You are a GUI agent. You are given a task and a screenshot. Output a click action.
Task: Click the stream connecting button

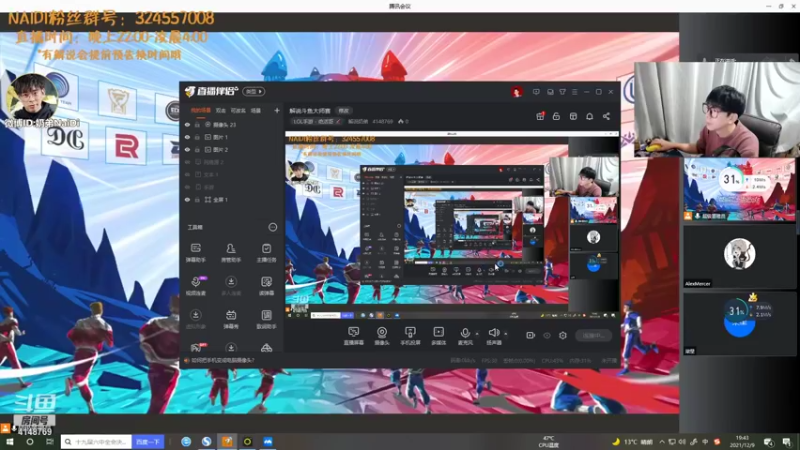(x=593, y=335)
